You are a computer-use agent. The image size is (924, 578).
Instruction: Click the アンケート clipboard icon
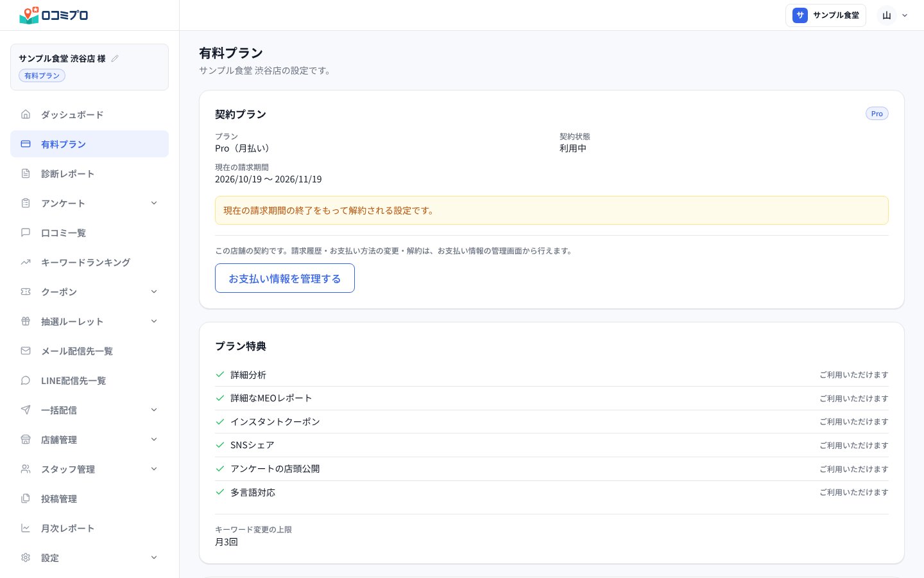[26, 203]
